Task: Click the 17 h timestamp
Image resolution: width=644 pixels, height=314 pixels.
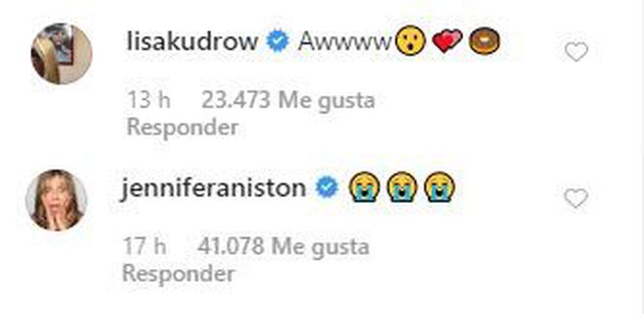Action: [x=145, y=246]
